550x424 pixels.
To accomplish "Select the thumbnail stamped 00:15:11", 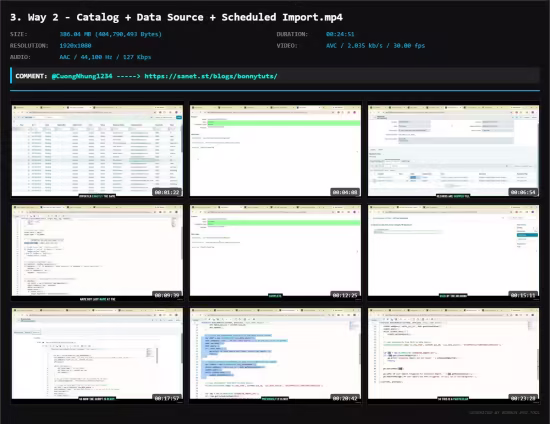I will pos(454,253).
